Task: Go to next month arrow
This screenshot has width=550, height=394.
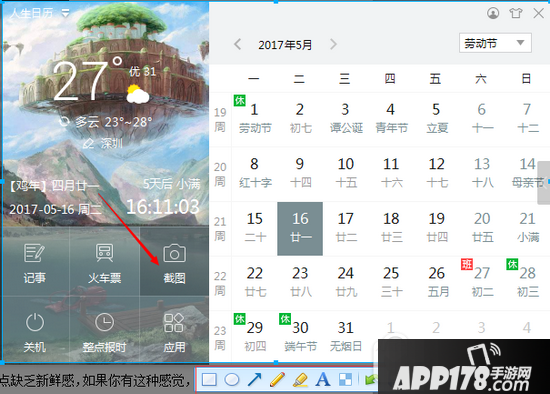Action: (x=333, y=45)
